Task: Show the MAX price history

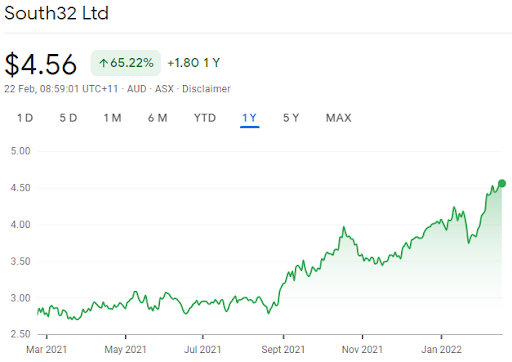Action: coord(339,118)
